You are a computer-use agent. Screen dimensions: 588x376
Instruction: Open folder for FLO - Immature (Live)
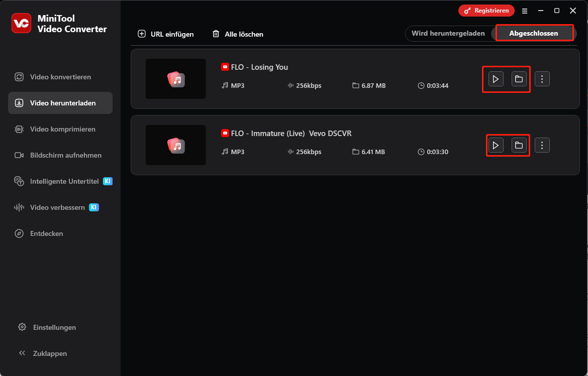519,145
